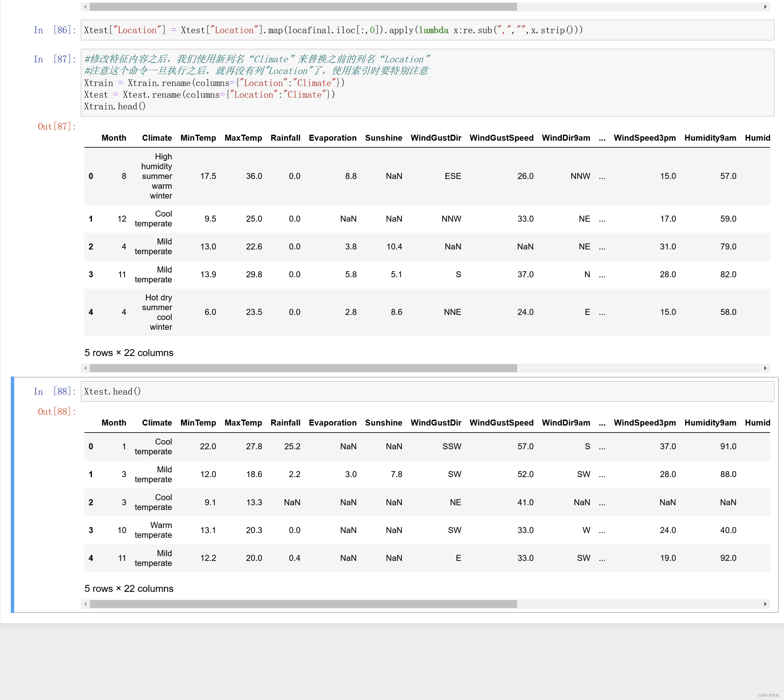Click the 82.0 Humidity9am value in Out[87]
Screen dimensions: 784x700
[728, 274]
